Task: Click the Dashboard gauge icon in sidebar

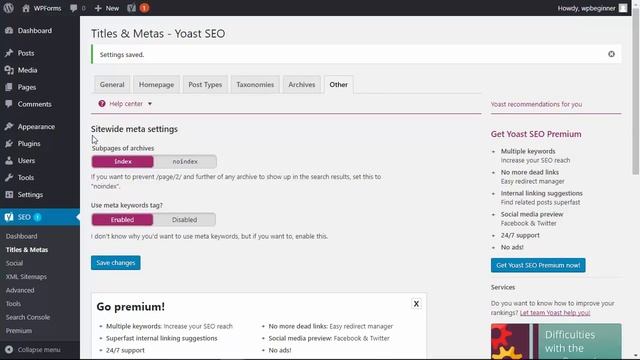Action: click(9, 31)
